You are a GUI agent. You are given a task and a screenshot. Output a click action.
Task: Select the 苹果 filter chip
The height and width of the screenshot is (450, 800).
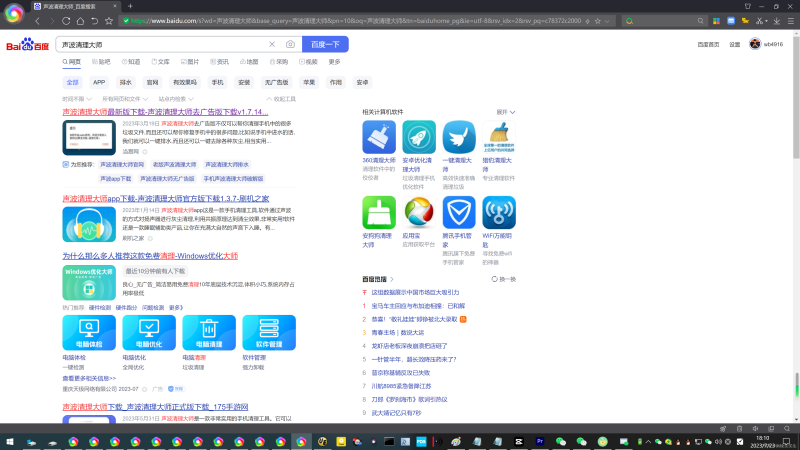[309, 82]
